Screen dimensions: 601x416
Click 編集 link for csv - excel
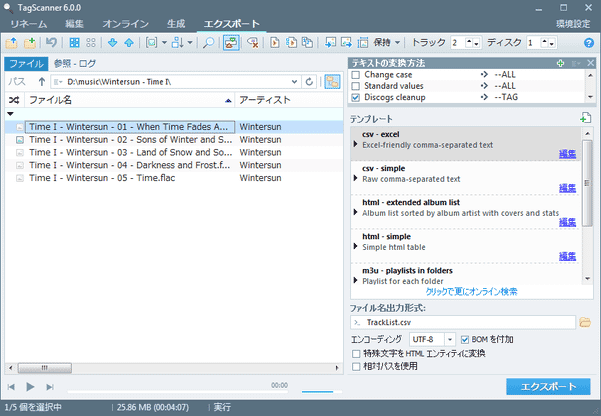click(x=567, y=154)
